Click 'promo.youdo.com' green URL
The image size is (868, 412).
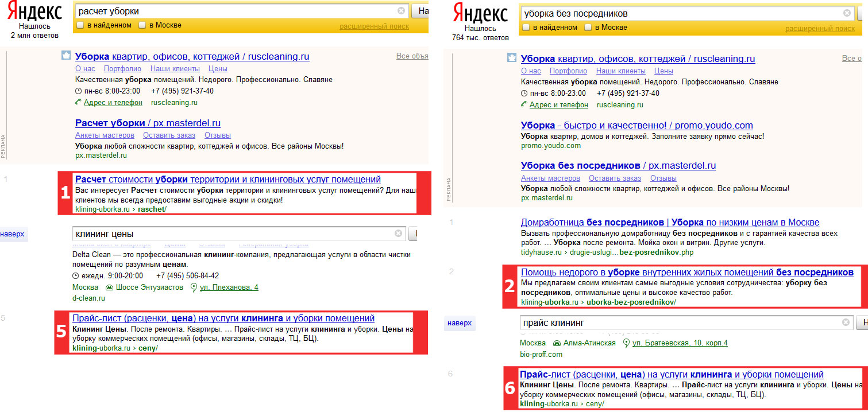pos(551,146)
